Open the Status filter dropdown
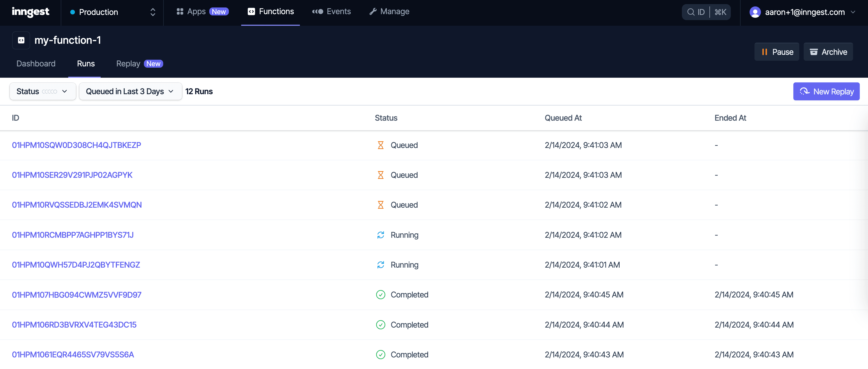The image size is (868, 369). 42,91
